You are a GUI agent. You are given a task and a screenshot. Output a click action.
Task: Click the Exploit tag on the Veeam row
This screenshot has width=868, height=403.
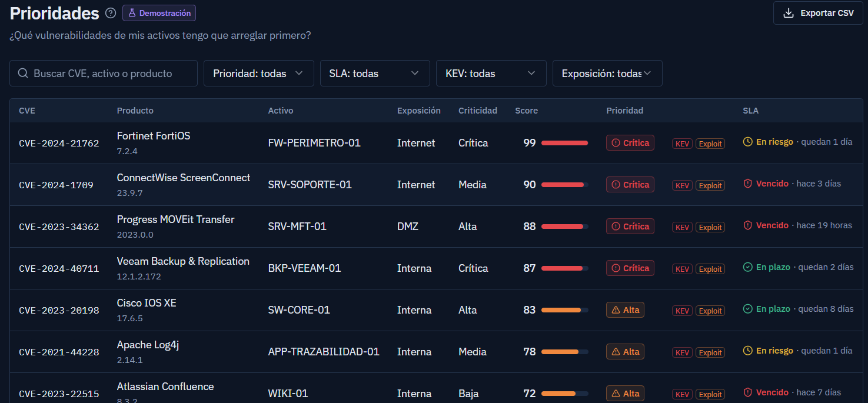click(710, 269)
